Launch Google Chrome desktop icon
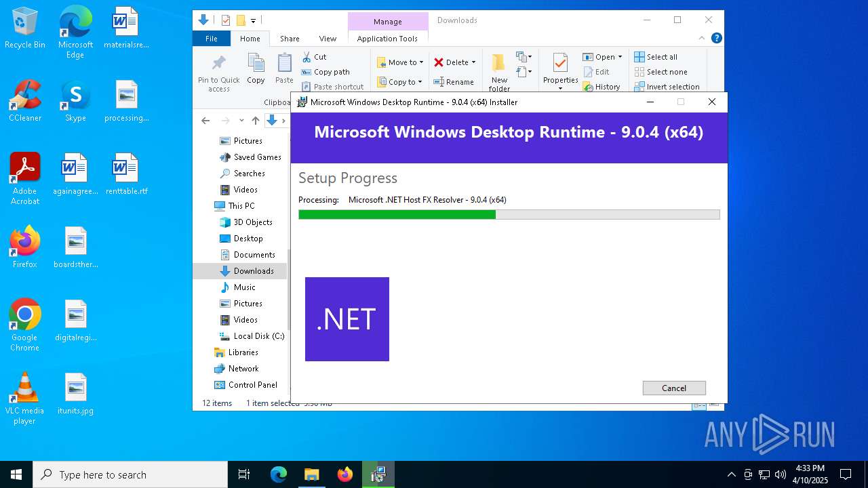 point(25,325)
